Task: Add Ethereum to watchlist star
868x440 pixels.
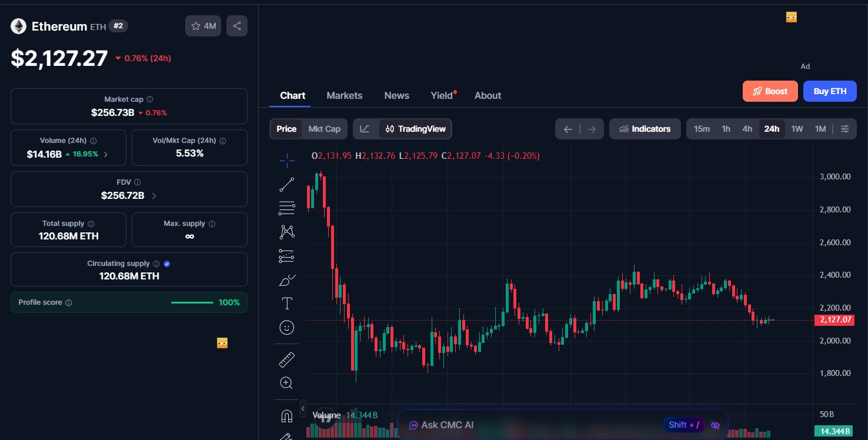Action: (x=203, y=26)
